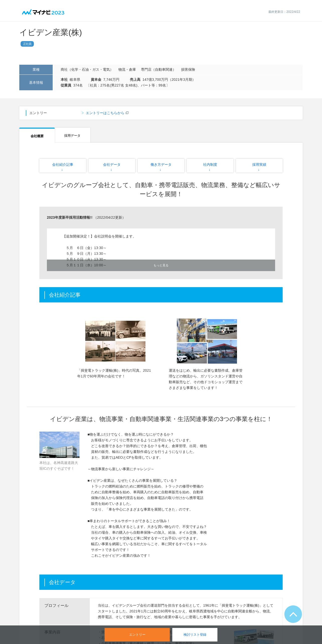Click the 【追加開催決定！】会社説明会 announcement line
Image resolution: width=322 pixels, height=644 pixels.
point(99,236)
